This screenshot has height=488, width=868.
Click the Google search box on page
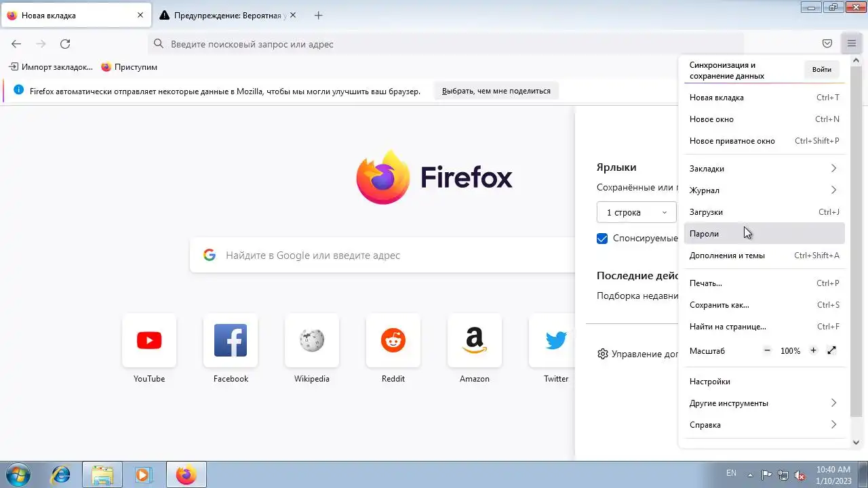[x=382, y=255]
